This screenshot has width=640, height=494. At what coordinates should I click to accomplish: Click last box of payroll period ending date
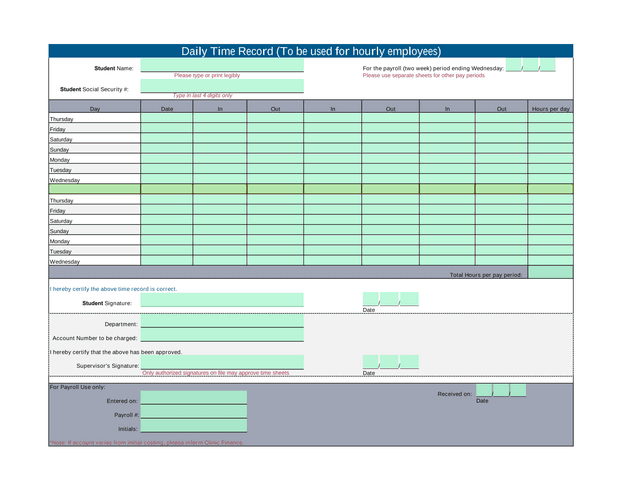click(x=548, y=65)
